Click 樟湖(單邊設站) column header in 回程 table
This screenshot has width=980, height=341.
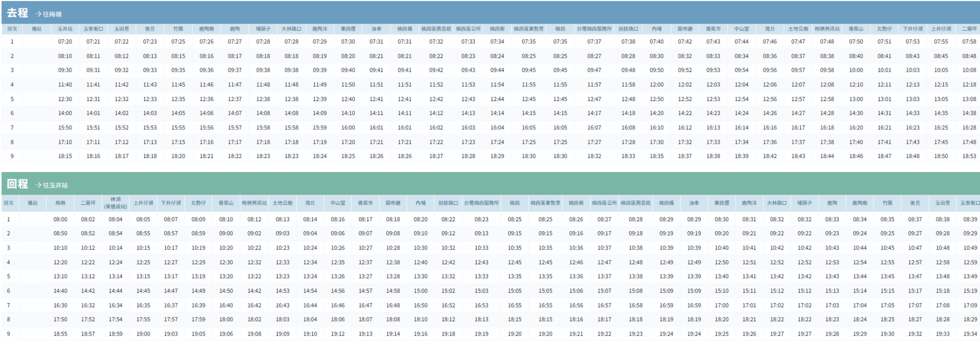[115, 203]
